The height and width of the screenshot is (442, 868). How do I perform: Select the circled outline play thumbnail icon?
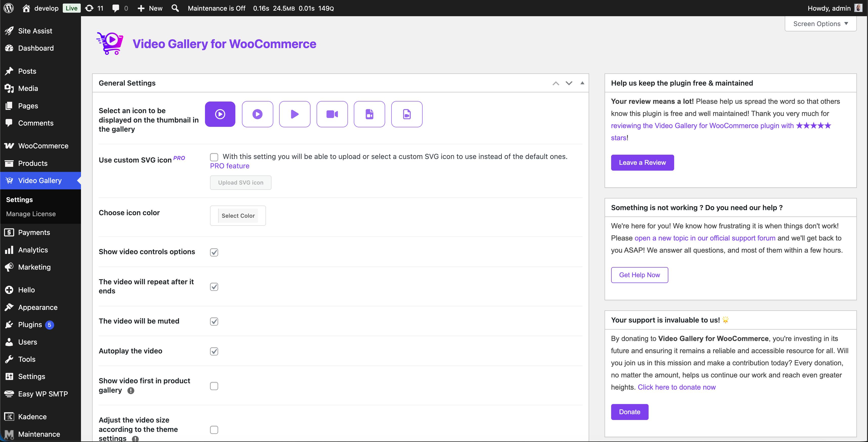(x=220, y=114)
